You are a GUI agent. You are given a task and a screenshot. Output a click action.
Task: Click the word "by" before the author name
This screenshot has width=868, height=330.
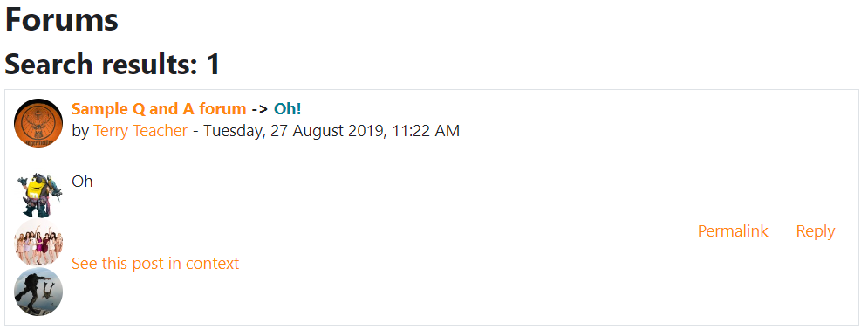click(x=80, y=132)
